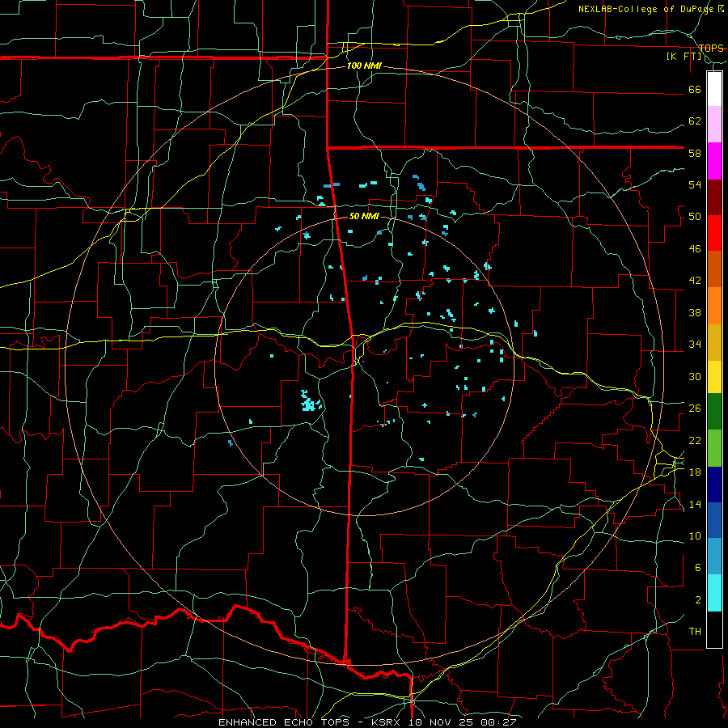The width and height of the screenshot is (728, 728).
Task: Click the legend value '50'
Action: pyautogui.click(x=695, y=217)
